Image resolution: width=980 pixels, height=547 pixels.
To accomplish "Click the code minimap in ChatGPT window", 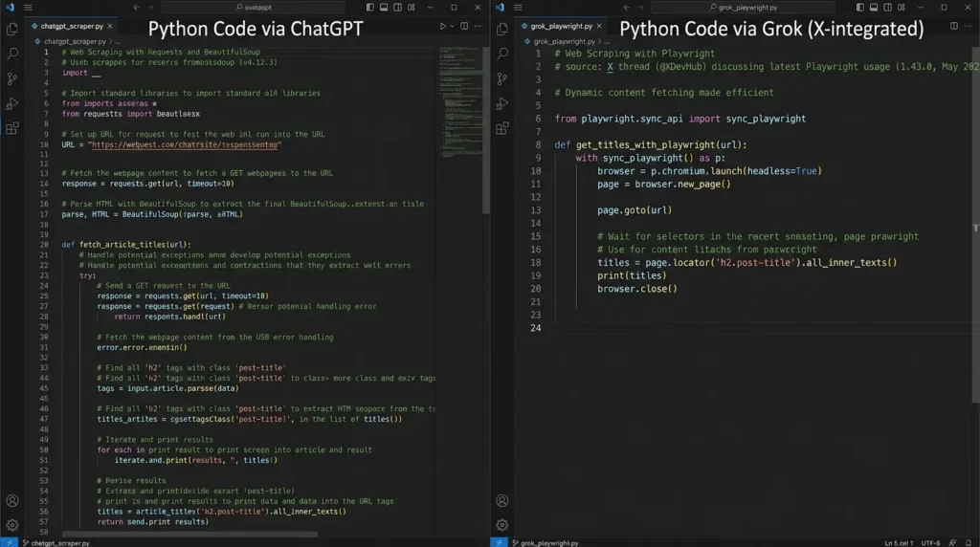I will pos(460,103).
